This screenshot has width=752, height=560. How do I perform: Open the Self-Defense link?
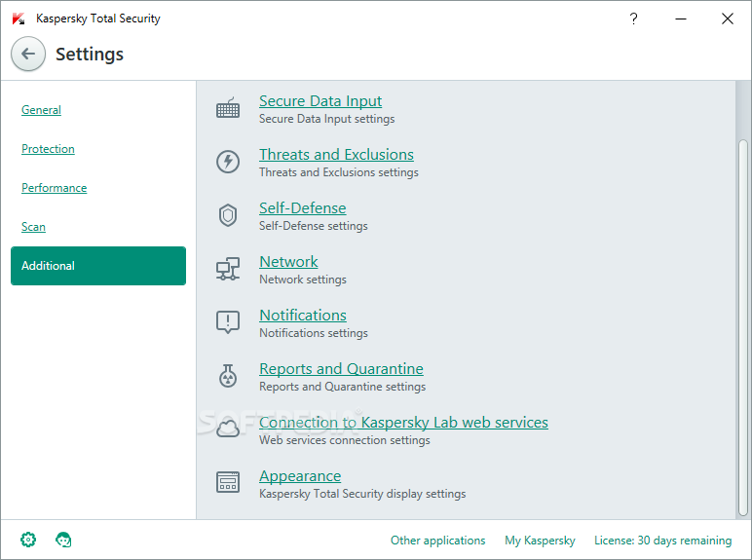point(303,208)
